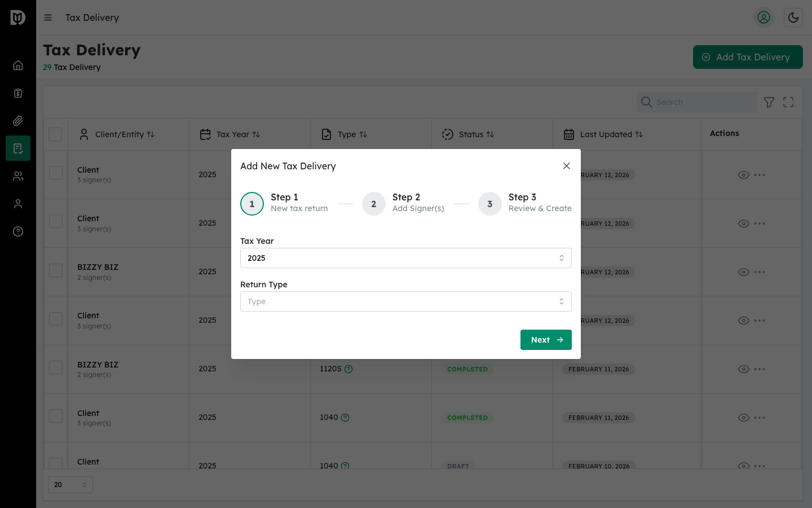Open Attachments via the paperclip sidebar icon
This screenshot has width=812, height=508.
(17, 120)
